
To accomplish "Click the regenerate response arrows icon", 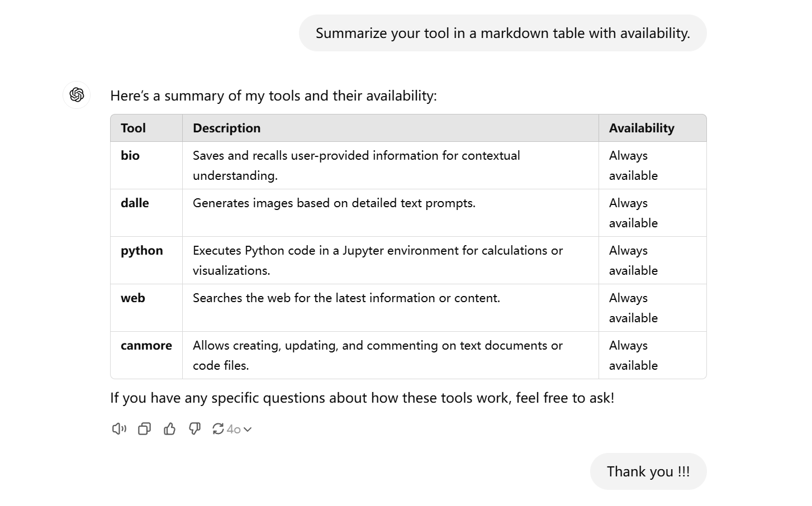I will click(218, 429).
